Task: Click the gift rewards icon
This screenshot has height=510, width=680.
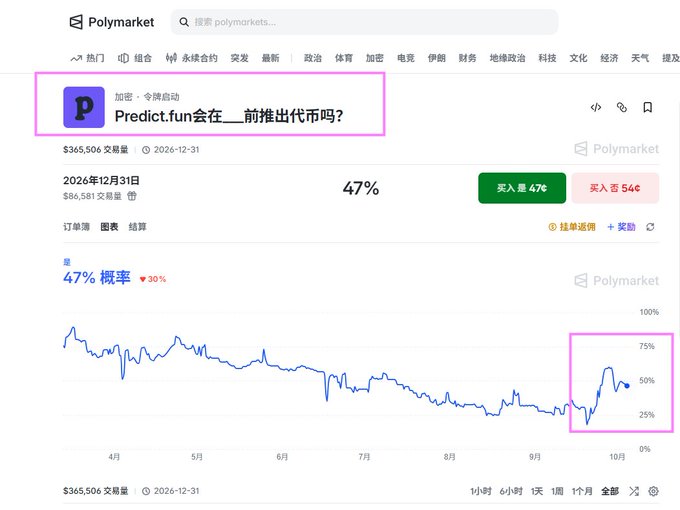Action: pyautogui.click(x=132, y=196)
